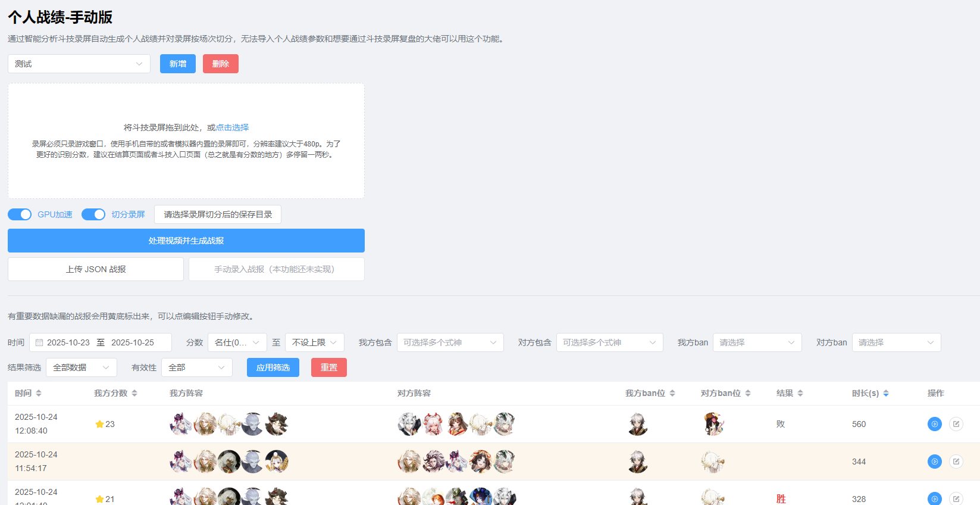Click calendar icon in date range field
This screenshot has width=980, height=505.
tap(39, 342)
